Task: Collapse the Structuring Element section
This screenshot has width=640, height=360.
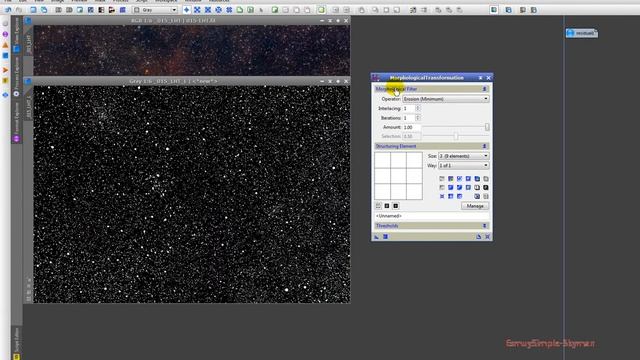Action: point(484,146)
